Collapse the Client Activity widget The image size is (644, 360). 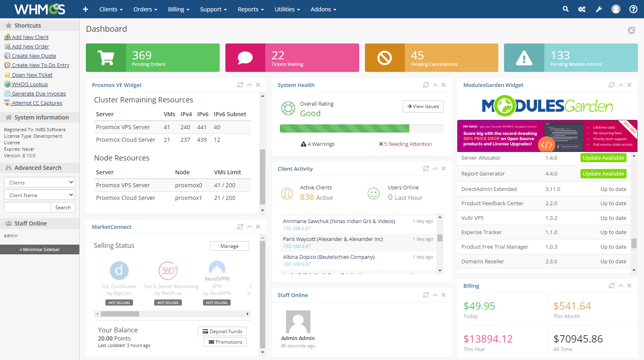coord(435,169)
